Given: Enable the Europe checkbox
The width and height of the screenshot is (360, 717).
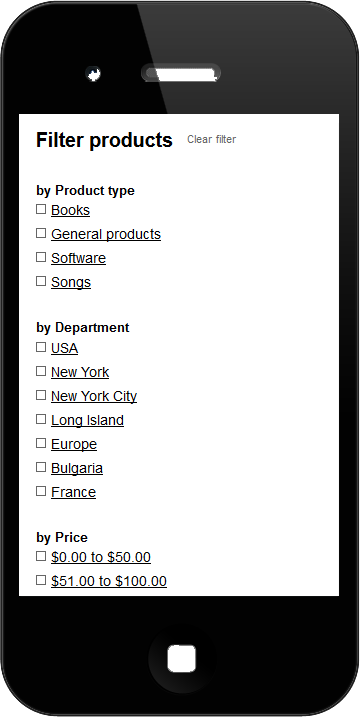Looking at the screenshot, I should coord(41,443).
